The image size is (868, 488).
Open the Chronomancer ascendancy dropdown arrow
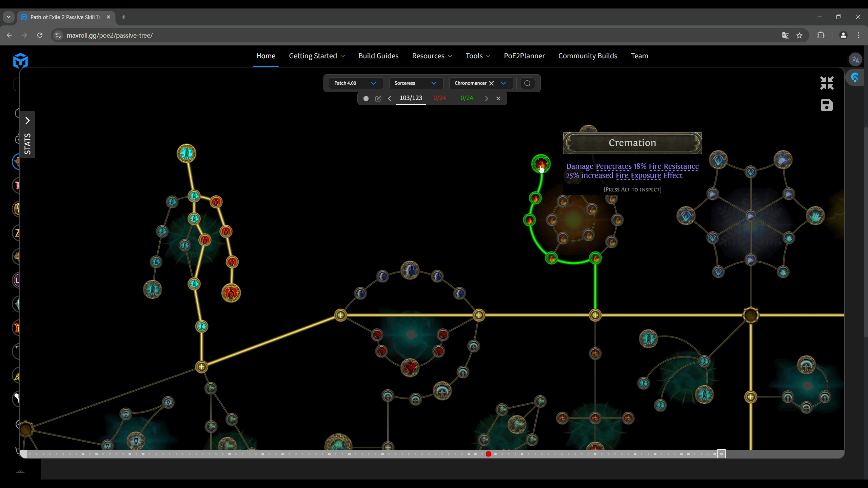(x=504, y=83)
